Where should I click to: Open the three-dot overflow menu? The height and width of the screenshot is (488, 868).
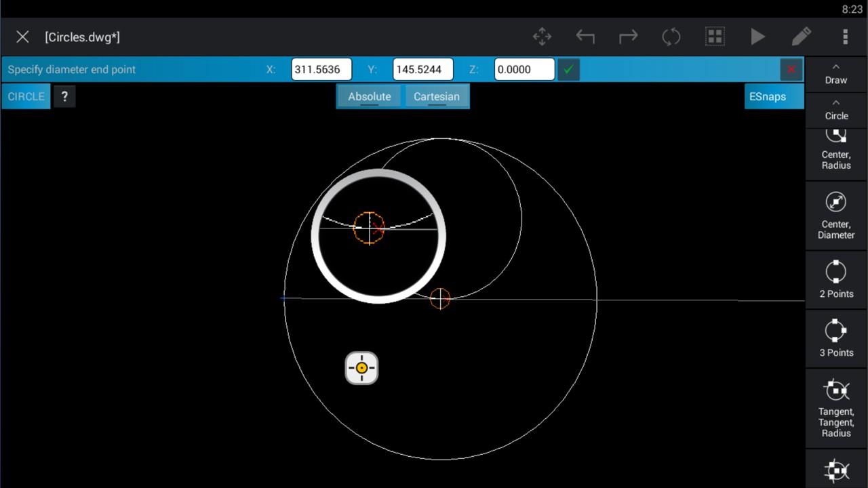pos(845,37)
